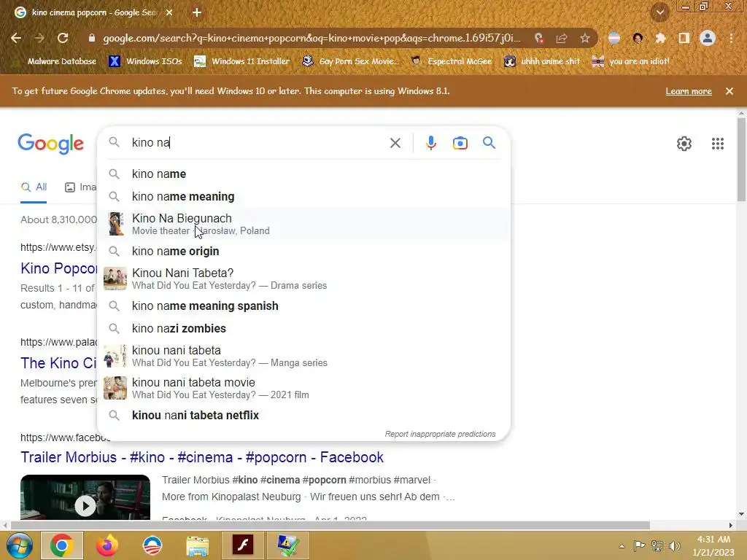This screenshot has width=747, height=560.
Task: Click the horizontal page scrollbar
Action: [330, 525]
